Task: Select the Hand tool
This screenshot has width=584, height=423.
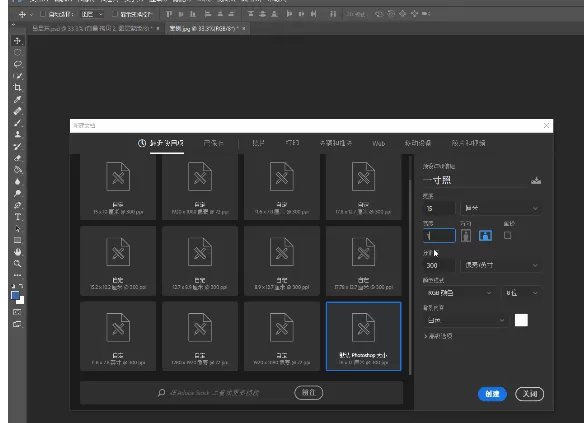Action: (x=18, y=252)
